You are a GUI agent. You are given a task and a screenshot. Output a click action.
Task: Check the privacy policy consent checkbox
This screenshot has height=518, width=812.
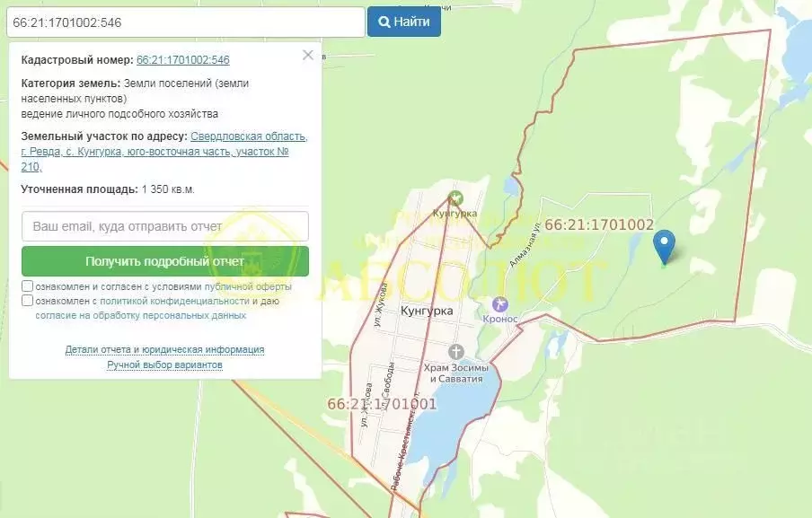tap(28, 301)
